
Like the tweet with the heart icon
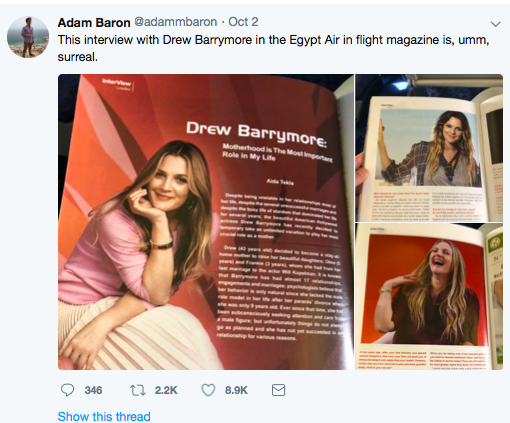[208, 390]
